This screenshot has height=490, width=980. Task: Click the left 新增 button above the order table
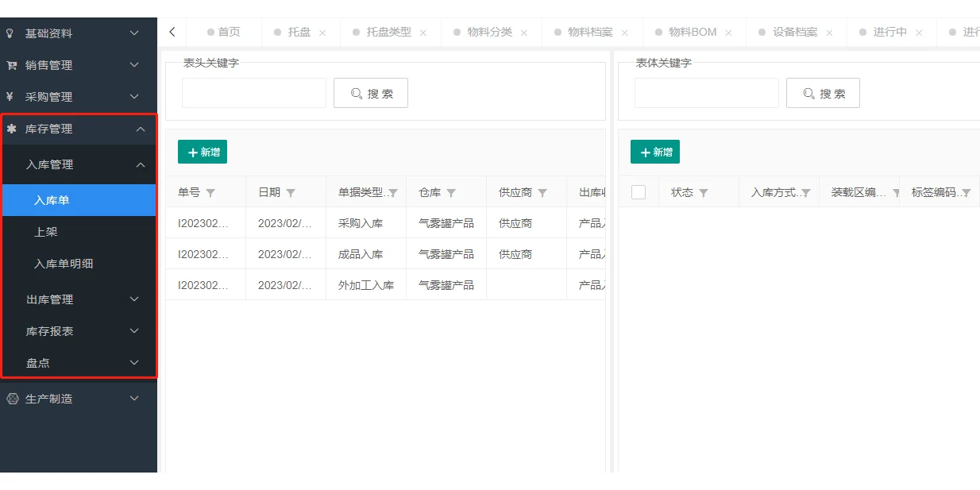coord(203,152)
